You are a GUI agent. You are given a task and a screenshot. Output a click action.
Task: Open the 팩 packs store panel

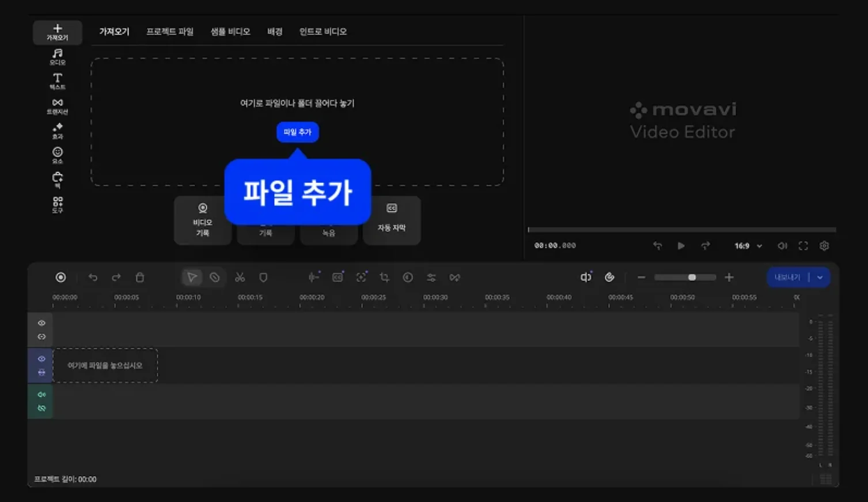pyautogui.click(x=58, y=180)
